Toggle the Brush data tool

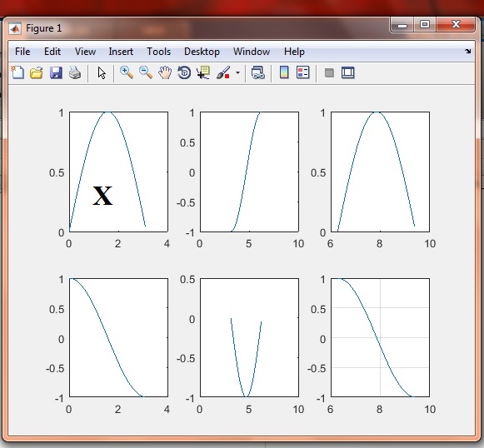tap(223, 72)
